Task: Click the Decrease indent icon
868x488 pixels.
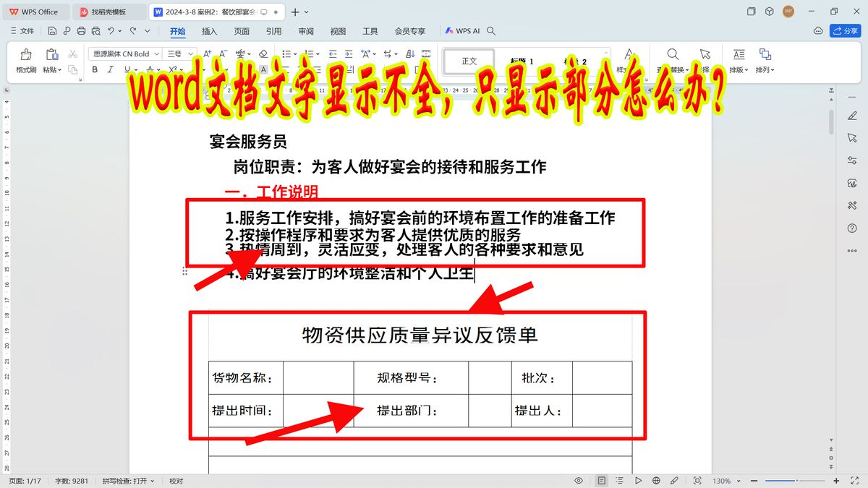Action: (x=333, y=53)
